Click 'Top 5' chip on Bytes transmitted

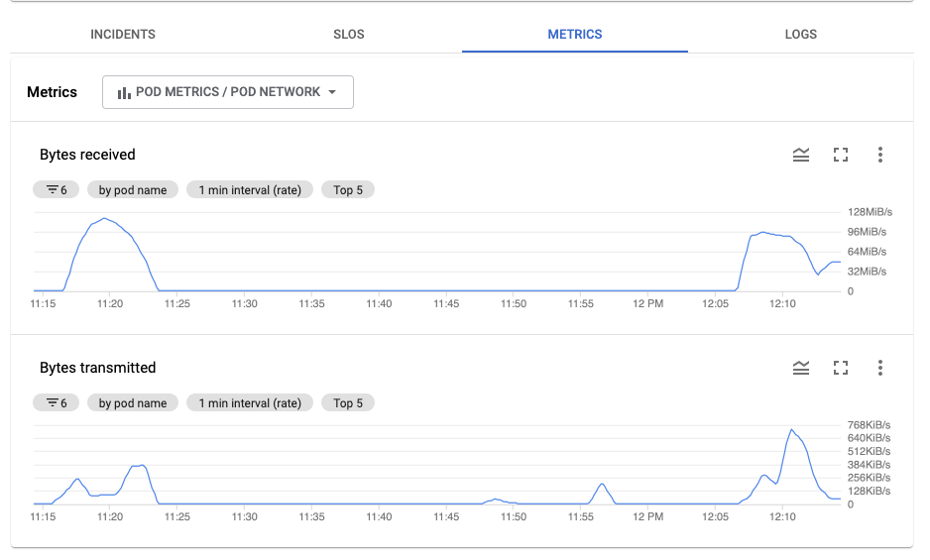348,402
